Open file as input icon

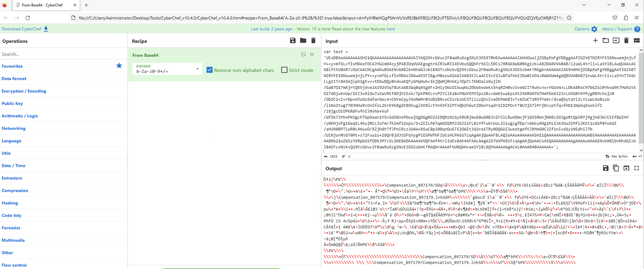[615, 41]
